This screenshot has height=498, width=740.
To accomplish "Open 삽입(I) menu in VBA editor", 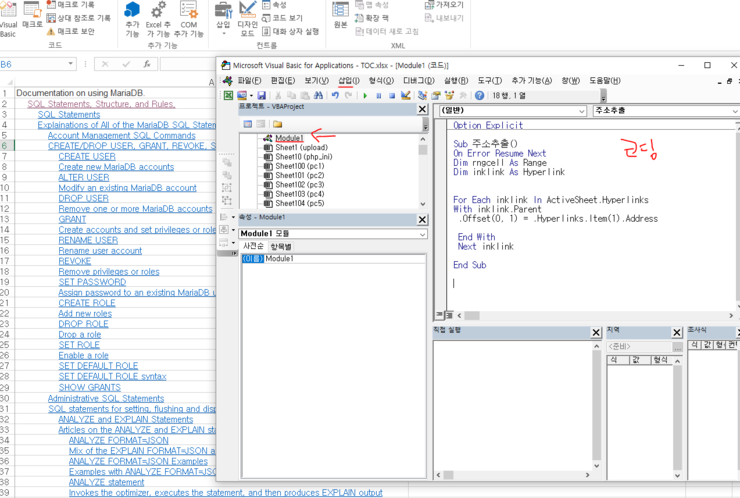I will pos(349,81).
